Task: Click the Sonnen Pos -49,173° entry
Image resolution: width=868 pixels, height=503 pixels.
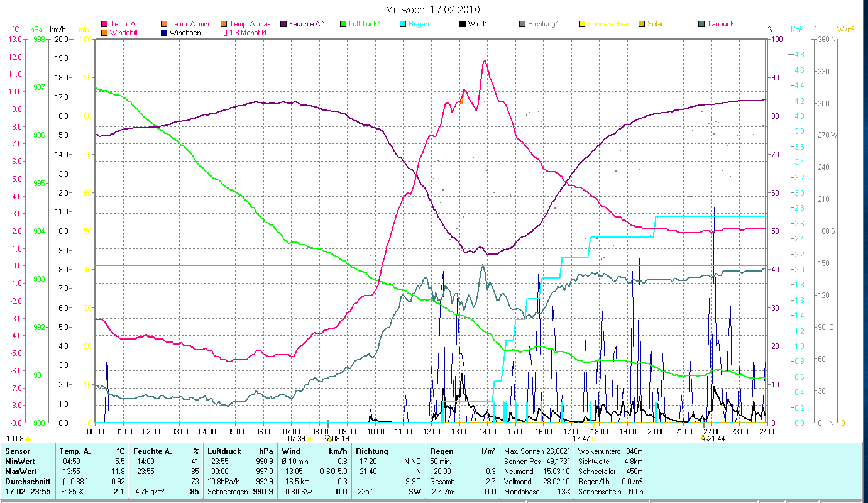Action: point(537,462)
